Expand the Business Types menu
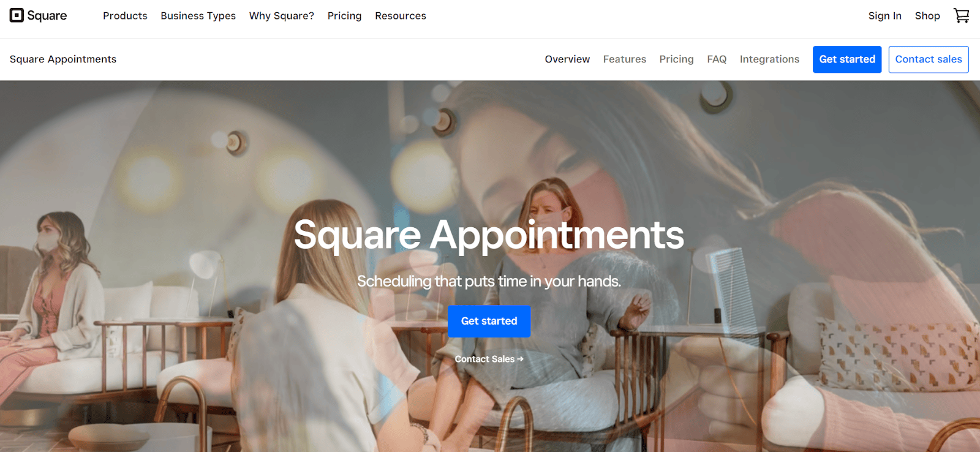The image size is (980, 452). 198,16
